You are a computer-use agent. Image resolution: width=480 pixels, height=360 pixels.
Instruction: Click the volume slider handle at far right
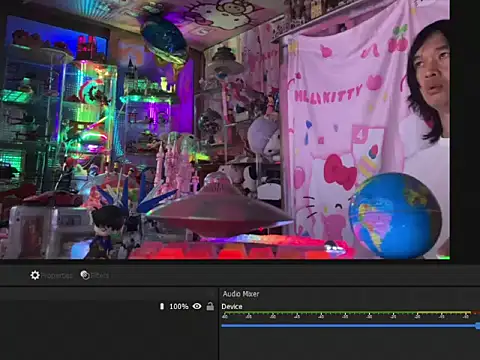click(478, 326)
